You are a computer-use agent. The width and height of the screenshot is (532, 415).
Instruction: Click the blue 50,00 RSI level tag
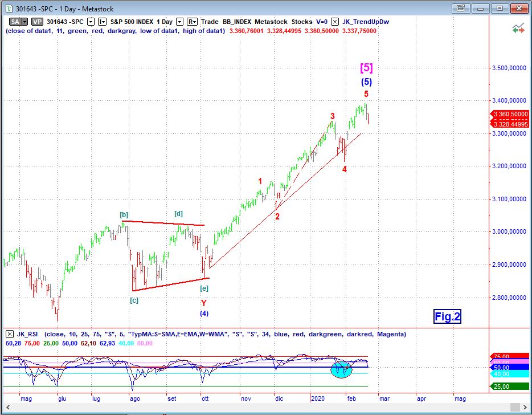[x=510, y=368]
